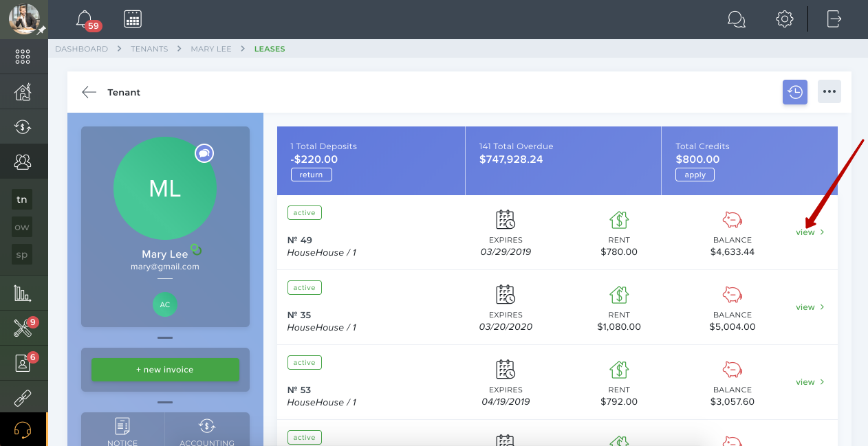
Task: Go to TENANTS in the breadcrumb
Action: [x=149, y=49]
